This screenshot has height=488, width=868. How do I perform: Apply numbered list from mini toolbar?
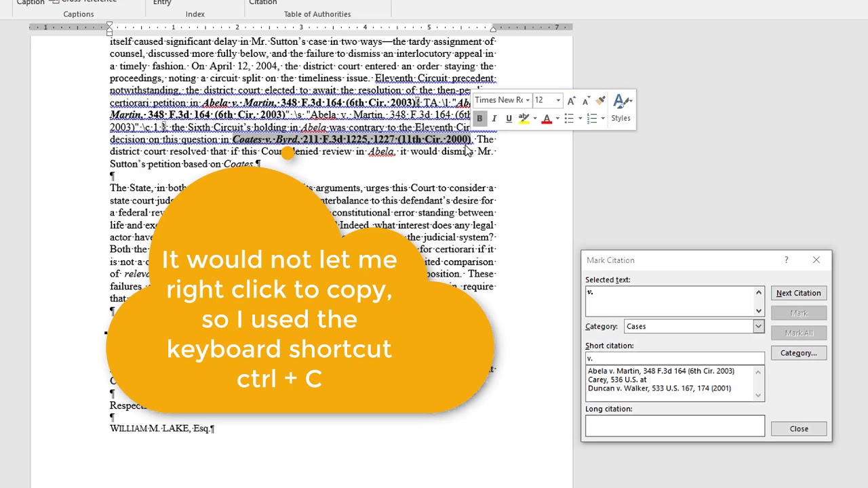(591, 119)
